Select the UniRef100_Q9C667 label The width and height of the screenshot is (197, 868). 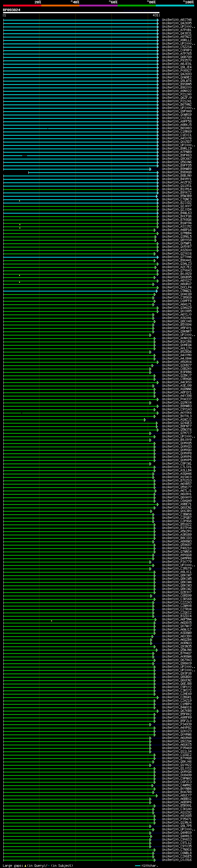[177, 159]
